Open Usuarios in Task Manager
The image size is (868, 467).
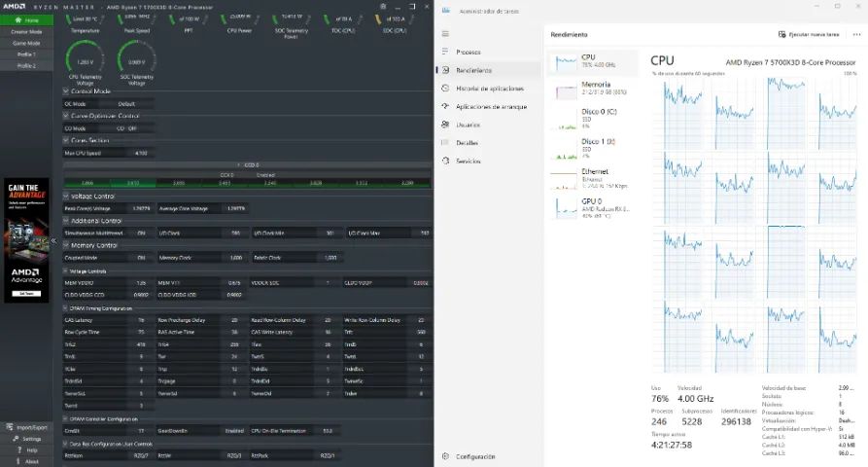[x=487, y=125]
